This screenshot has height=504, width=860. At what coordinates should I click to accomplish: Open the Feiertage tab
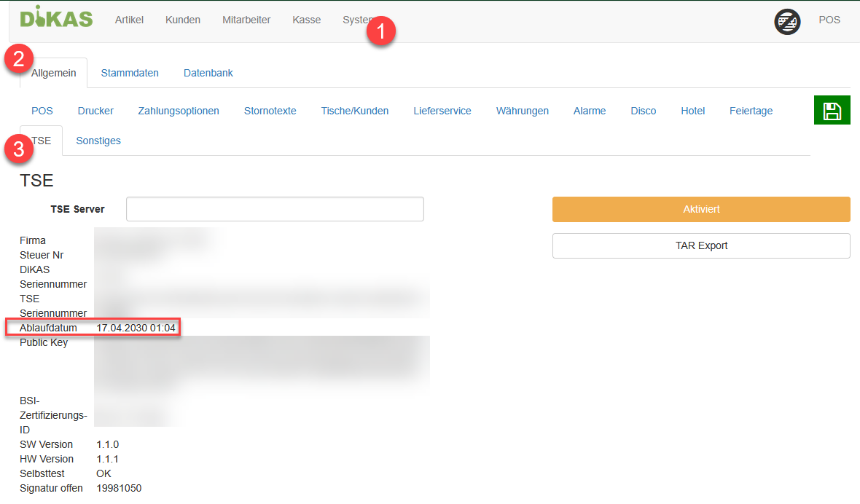click(751, 111)
